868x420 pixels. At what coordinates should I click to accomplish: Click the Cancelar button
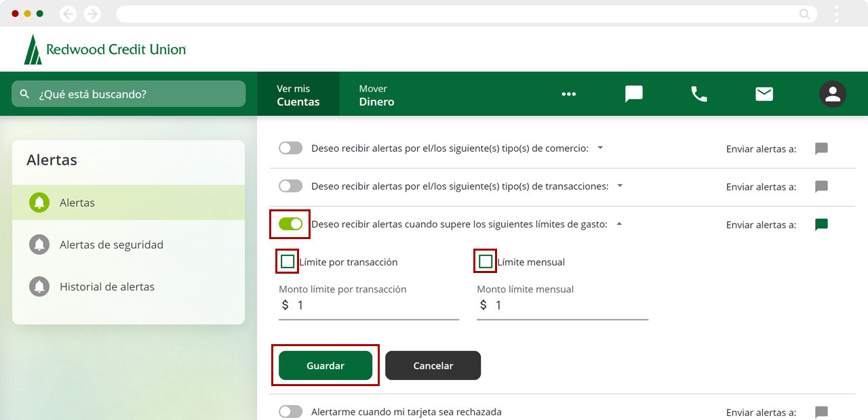pyautogui.click(x=433, y=366)
